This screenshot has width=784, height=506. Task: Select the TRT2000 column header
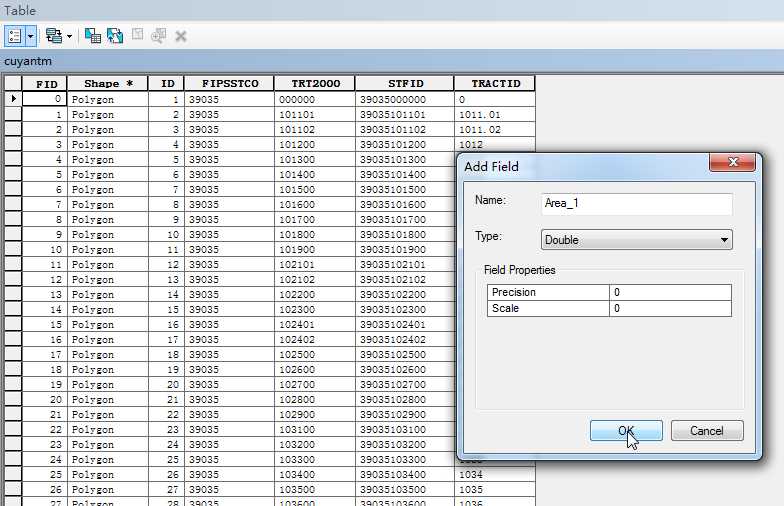coord(315,84)
